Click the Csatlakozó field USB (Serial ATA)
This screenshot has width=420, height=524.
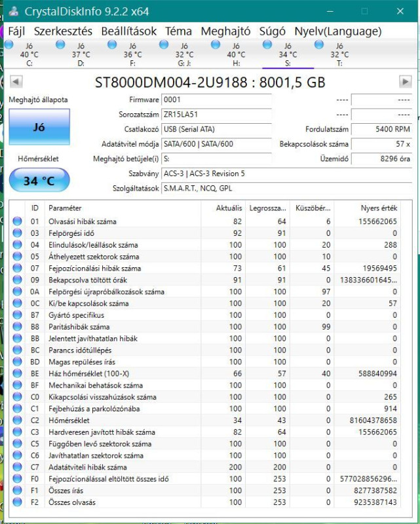coord(216,129)
